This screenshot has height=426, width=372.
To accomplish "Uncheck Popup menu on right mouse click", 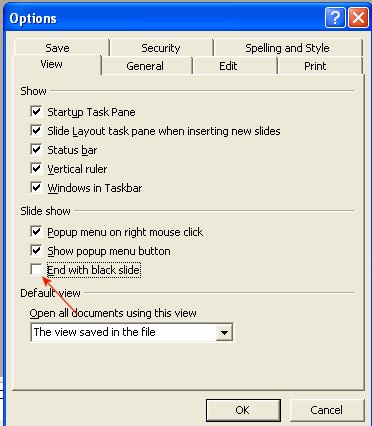I will pyautogui.click(x=36, y=231).
